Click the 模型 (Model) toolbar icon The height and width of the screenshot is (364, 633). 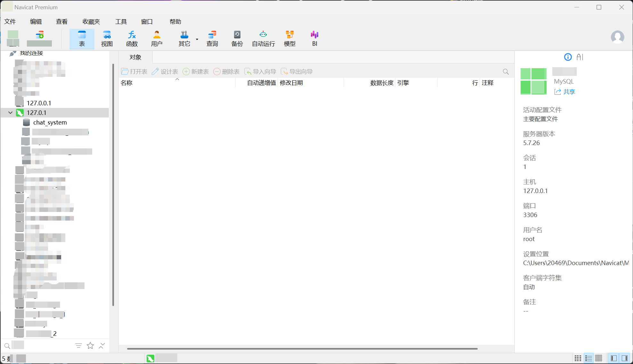[x=289, y=39]
